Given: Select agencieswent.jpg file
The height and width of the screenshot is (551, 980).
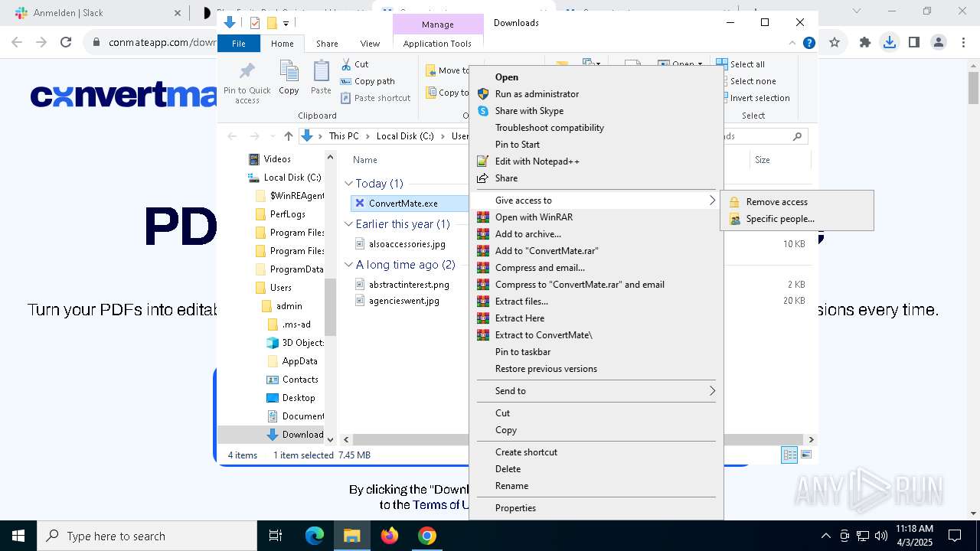Looking at the screenshot, I should click(x=404, y=302).
